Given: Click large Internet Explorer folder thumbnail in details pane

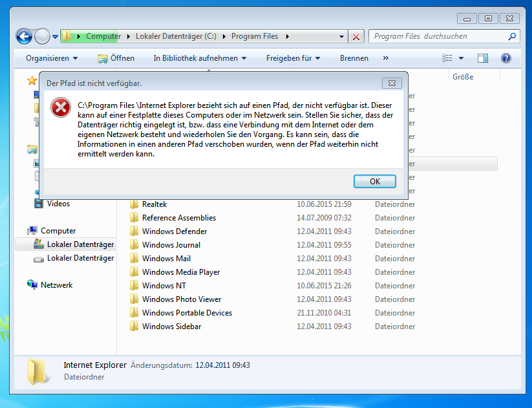Looking at the screenshot, I should point(37,372).
